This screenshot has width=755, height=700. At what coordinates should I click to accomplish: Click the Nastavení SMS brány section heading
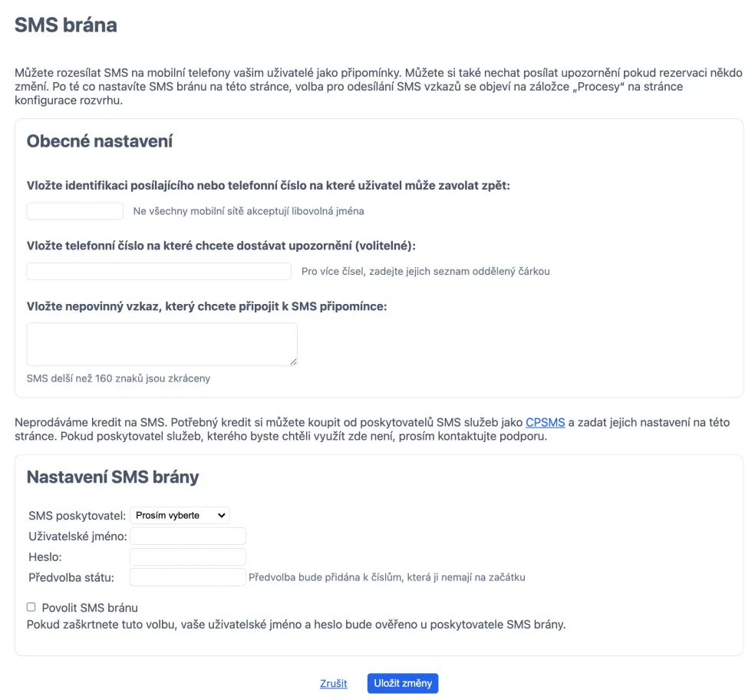point(113,477)
